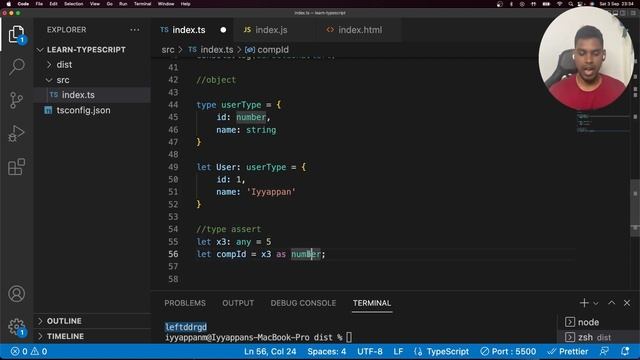Open the PROBLEMS panel tab
Image resolution: width=640 pixels, height=360 pixels.
185,303
